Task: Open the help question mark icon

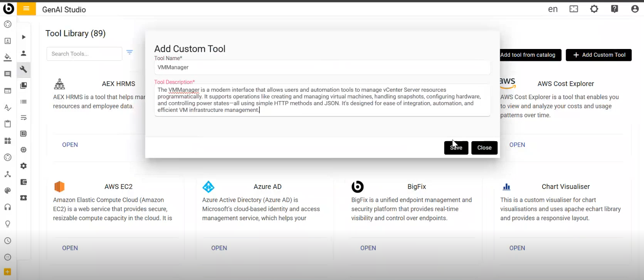Action: point(615,9)
